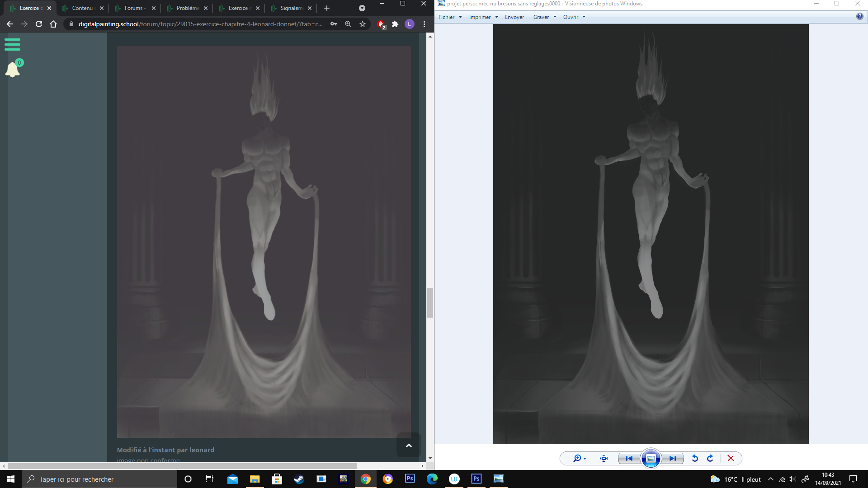Switch to the Forums browser tab

click(x=133, y=8)
